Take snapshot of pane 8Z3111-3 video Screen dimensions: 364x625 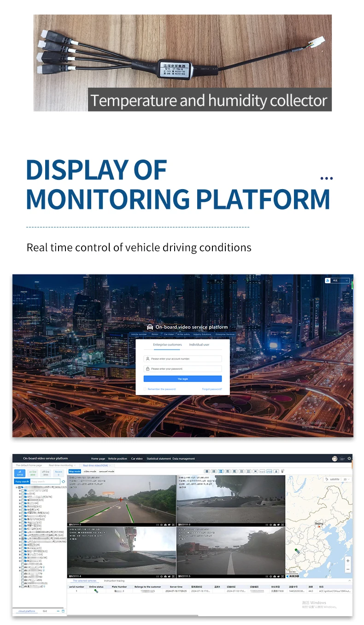[275, 525]
